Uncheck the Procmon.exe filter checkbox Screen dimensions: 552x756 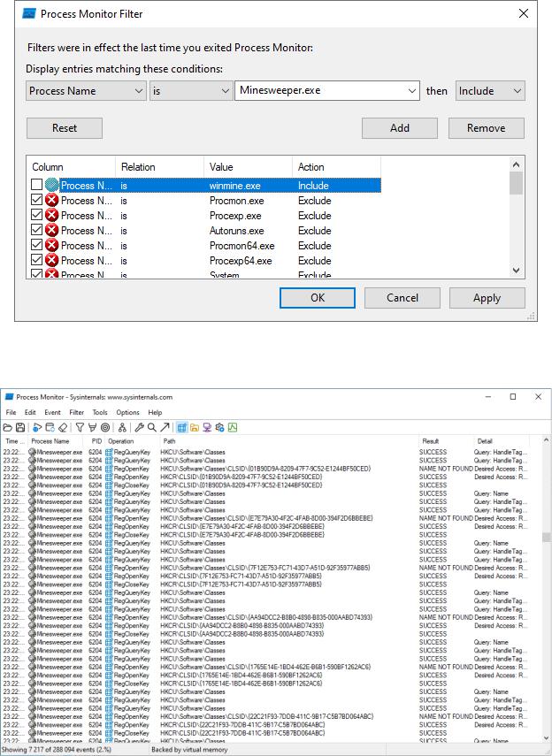pyautogui.click(x=36, y=200)
